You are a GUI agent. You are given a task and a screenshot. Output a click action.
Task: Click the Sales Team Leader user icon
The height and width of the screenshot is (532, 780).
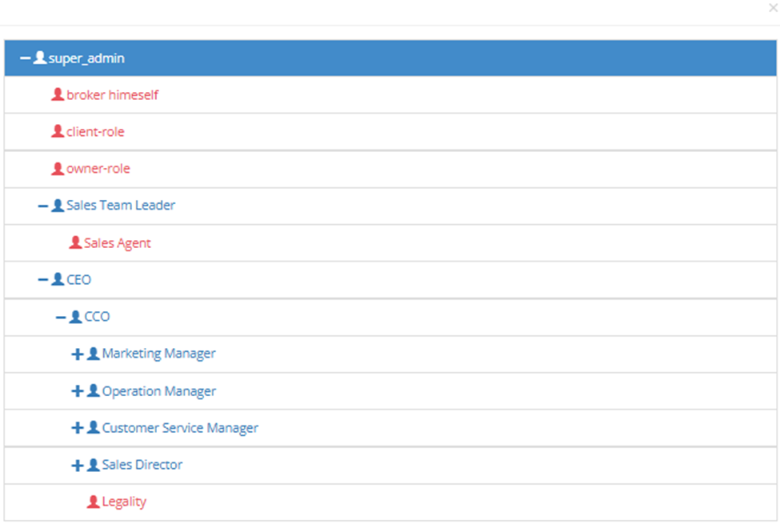tap(58, 205)
